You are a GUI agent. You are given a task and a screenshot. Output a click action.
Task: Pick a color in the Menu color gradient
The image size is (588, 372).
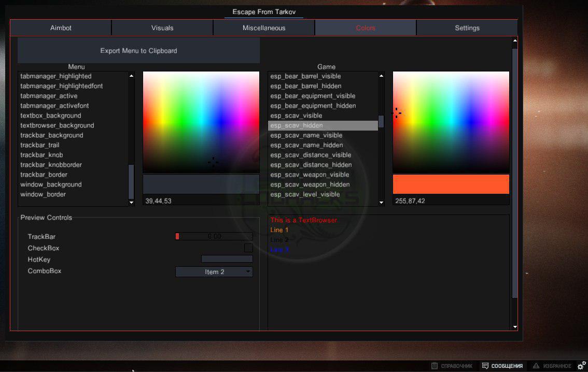(201, 122)
